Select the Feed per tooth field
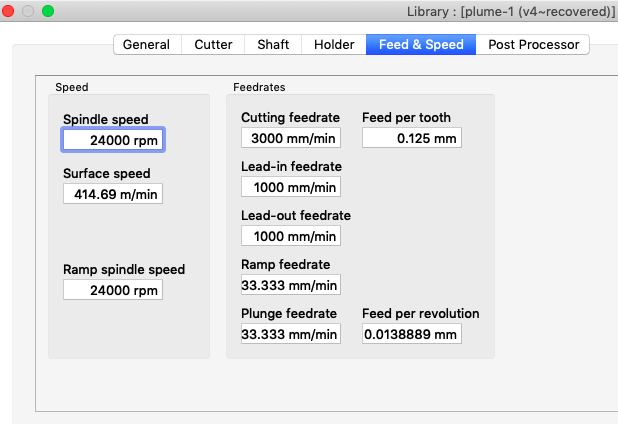618x424 pixels. coord(411,138)
